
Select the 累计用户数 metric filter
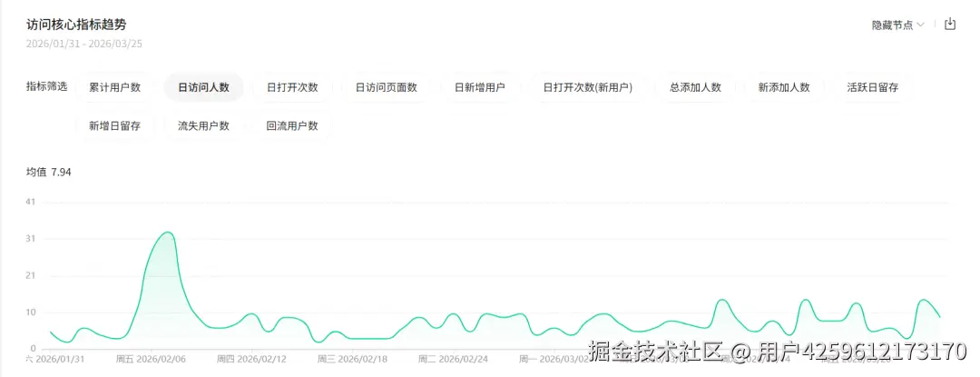click(114, 87)
